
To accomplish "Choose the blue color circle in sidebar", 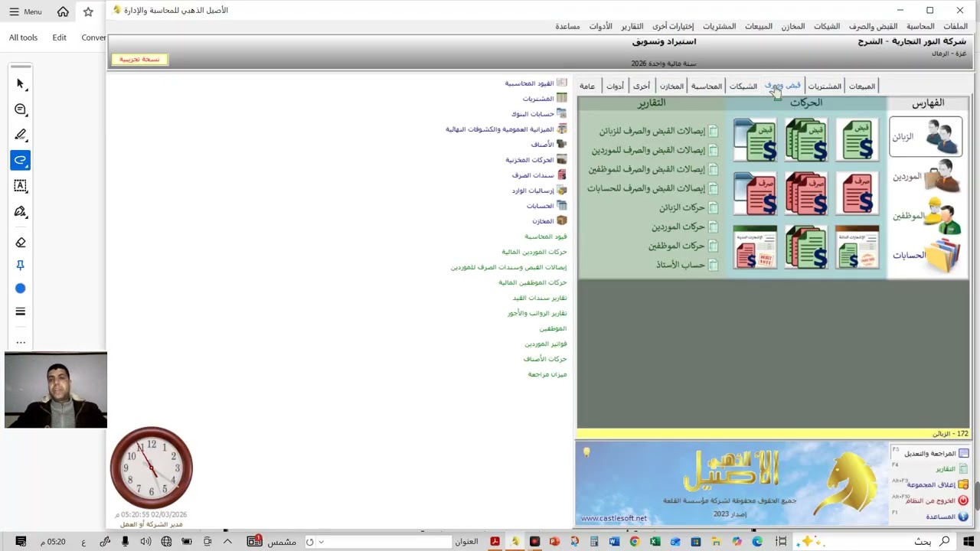I will 21,289.
